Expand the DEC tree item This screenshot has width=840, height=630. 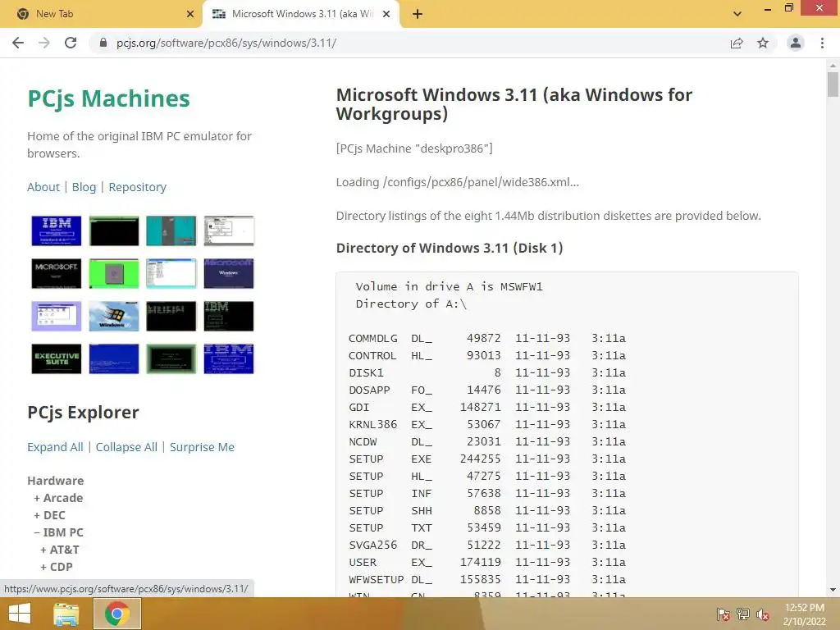click(49, 515)
